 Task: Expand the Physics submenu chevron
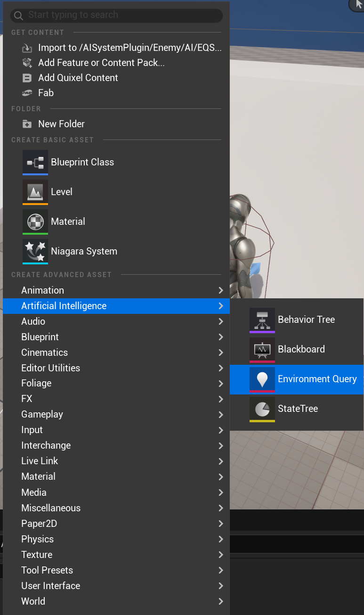point(220,539)
